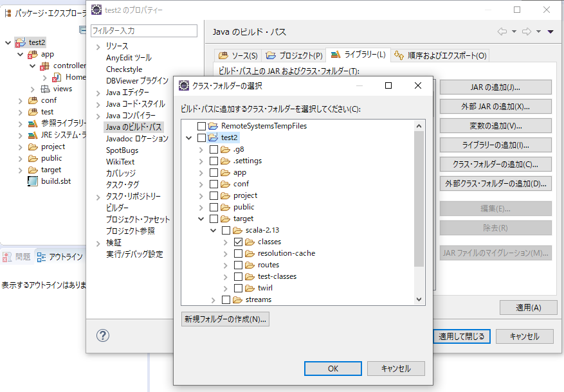Collapse the target folder in dialog tree
The height and width of the screenshot is (392, 564).
click(x=201, y=219)
